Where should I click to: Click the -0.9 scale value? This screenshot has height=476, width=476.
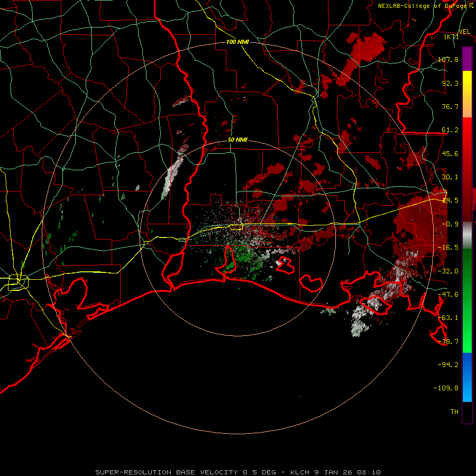click(x=450, y=224)
